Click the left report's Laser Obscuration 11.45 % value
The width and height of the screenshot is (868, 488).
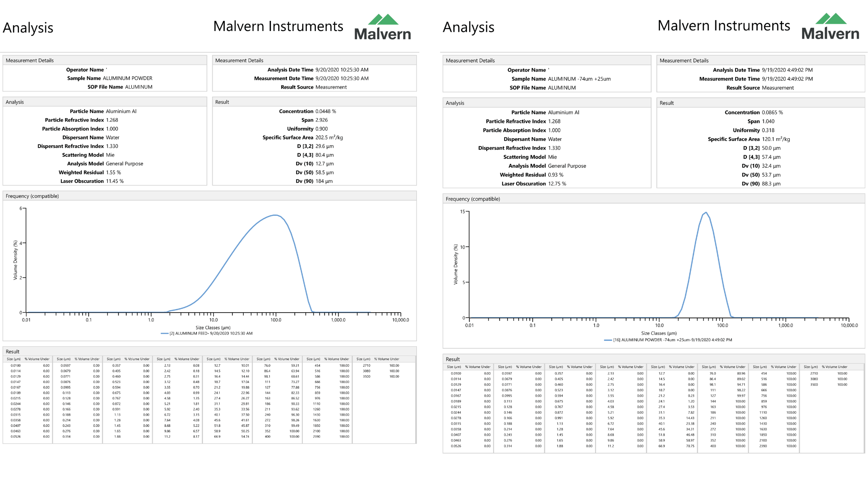coord(115,181)
